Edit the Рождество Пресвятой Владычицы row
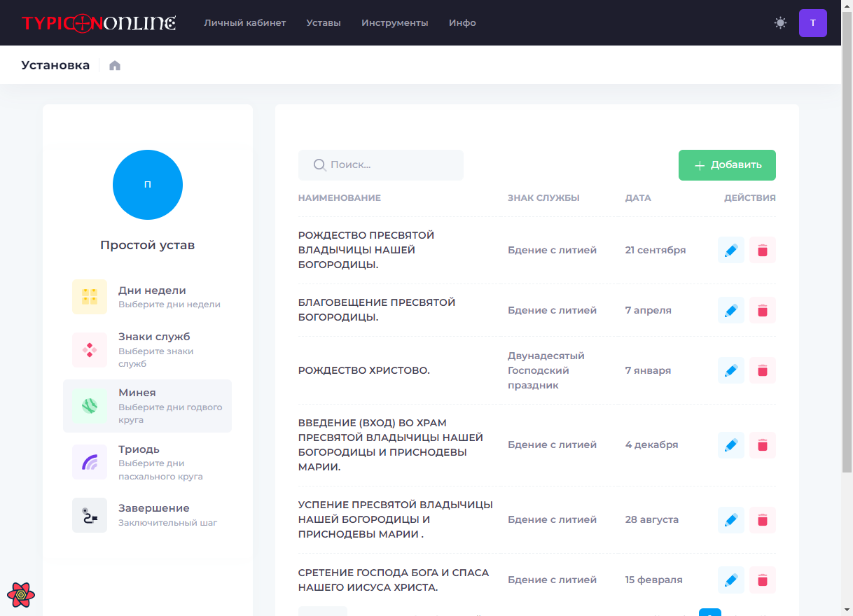This screenshot has width=853, height=616. point(731,250)
